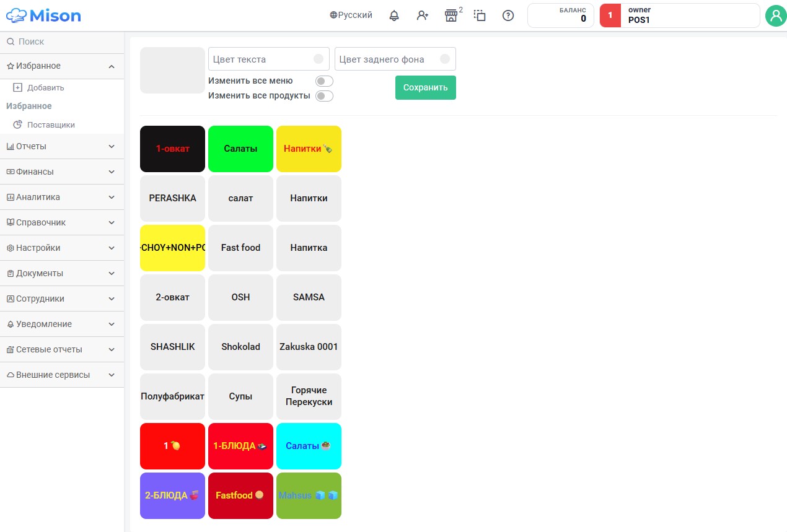This screenshot has width=787, height=532.
Task: Select the green Салаты menu tile
Action: 240,149
